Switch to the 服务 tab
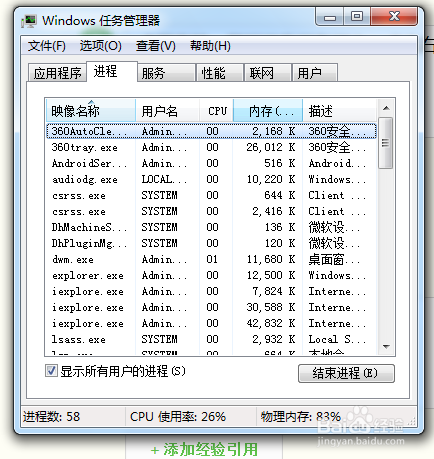Viewport: 434px width, 459px height. 166,73
